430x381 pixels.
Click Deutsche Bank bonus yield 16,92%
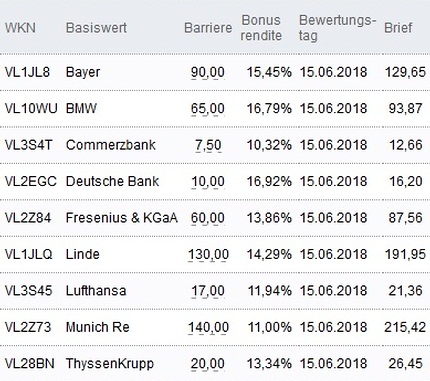tap(269, 181)
